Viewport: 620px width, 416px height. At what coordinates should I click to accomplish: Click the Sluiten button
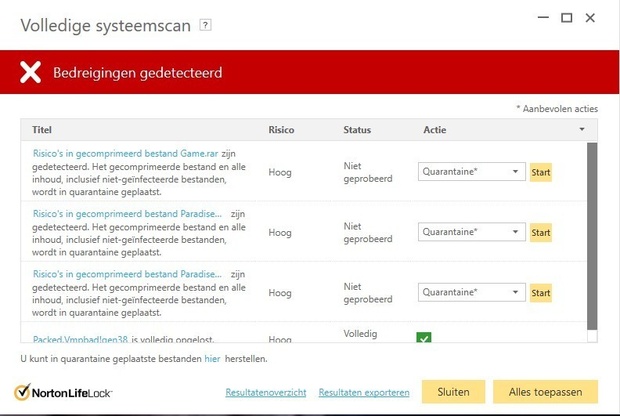point(453,391)
